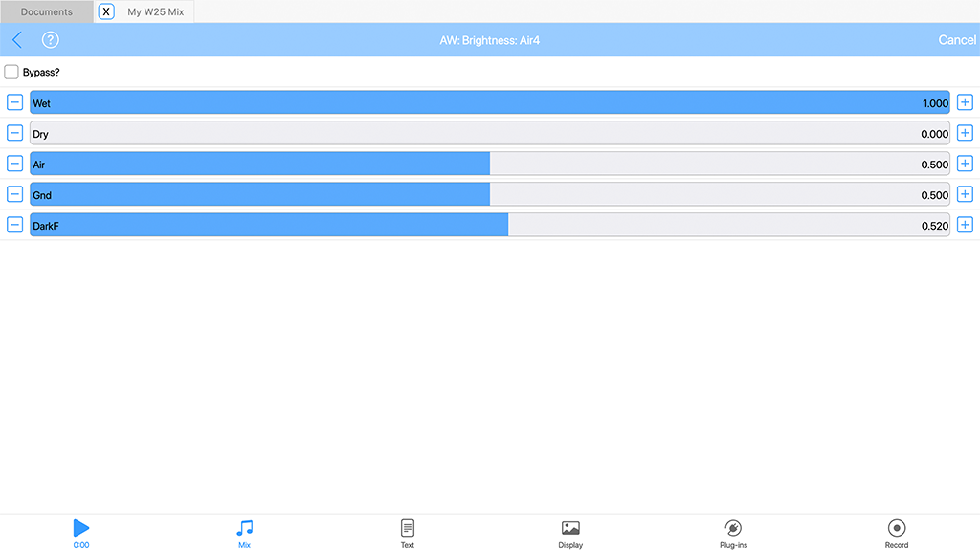Open the Plug-ins panel
980x551 pixels.
[x=733, y=532]
